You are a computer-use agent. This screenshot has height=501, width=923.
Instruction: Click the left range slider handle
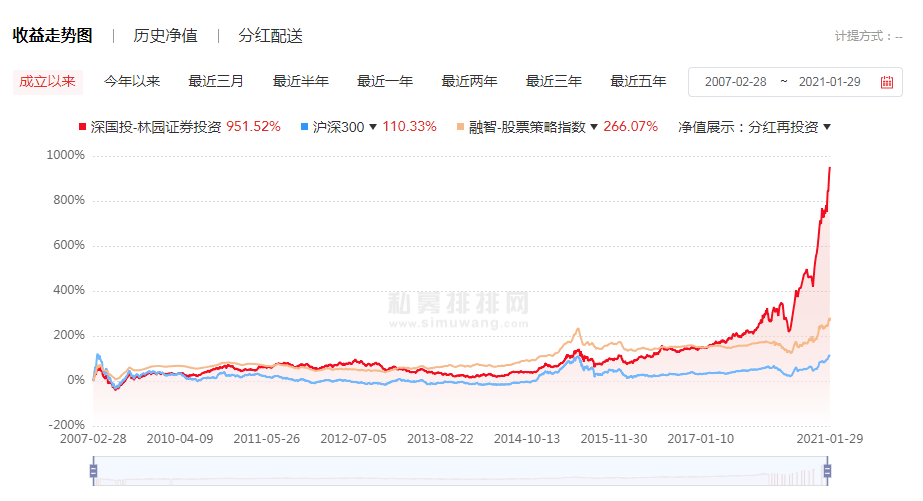tap(94, 471)
